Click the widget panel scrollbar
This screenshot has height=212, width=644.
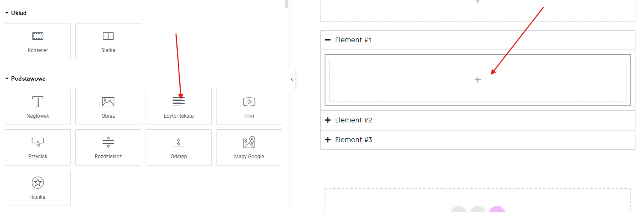(287, 4)
